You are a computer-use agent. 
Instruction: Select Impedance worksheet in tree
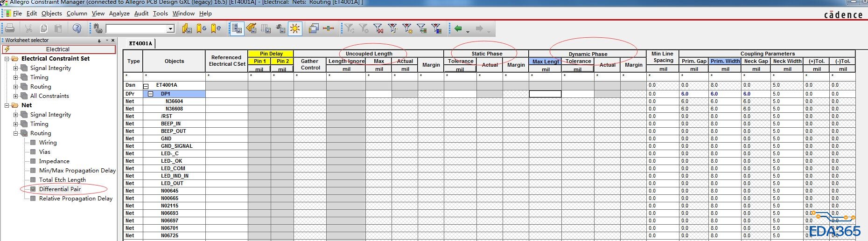click(54, 161)
